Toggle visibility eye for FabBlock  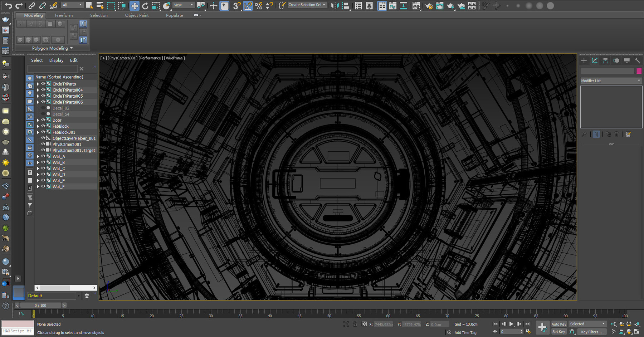tap(43, 126)
